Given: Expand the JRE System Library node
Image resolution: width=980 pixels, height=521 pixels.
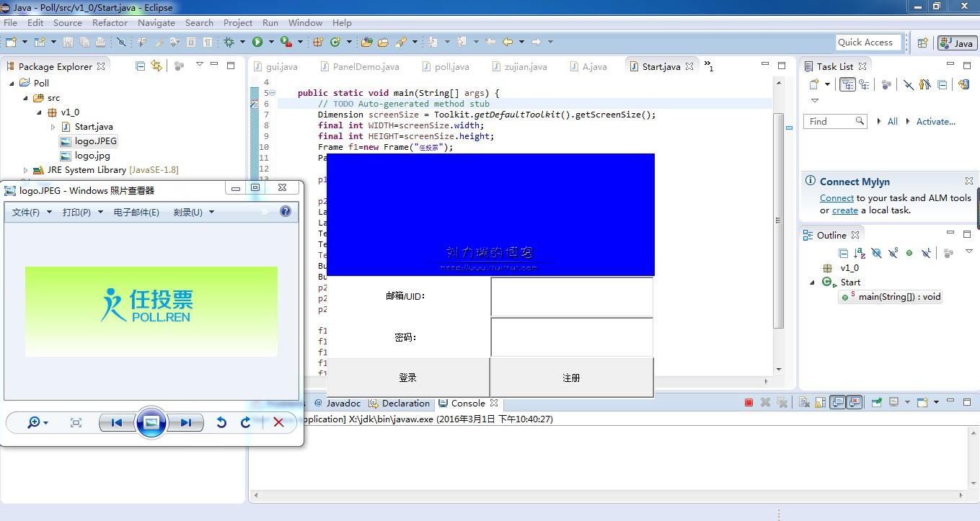Looking at the screenshot, I should coord(26,170).
